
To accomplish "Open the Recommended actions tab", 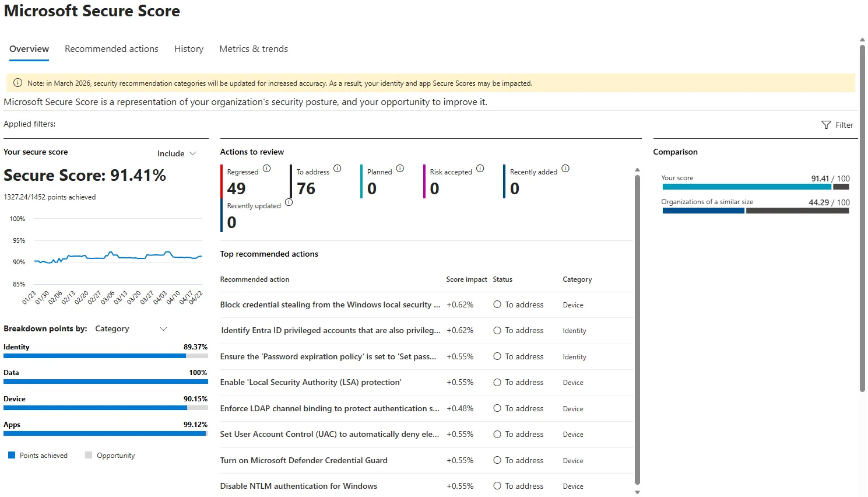I will [x=111, y=49].
